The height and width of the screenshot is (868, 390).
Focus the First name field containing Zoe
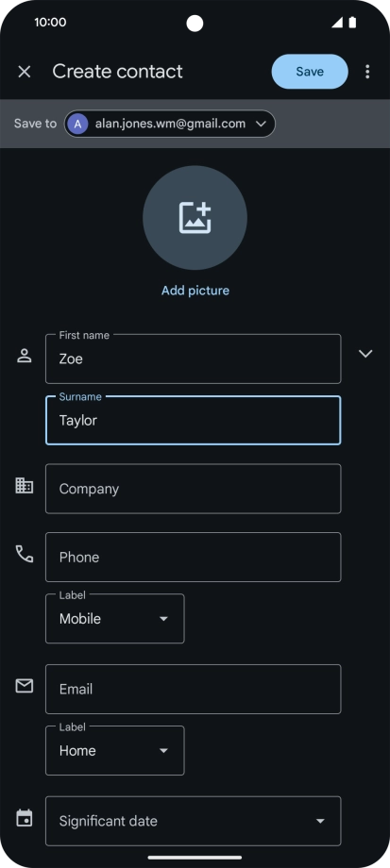194,359
